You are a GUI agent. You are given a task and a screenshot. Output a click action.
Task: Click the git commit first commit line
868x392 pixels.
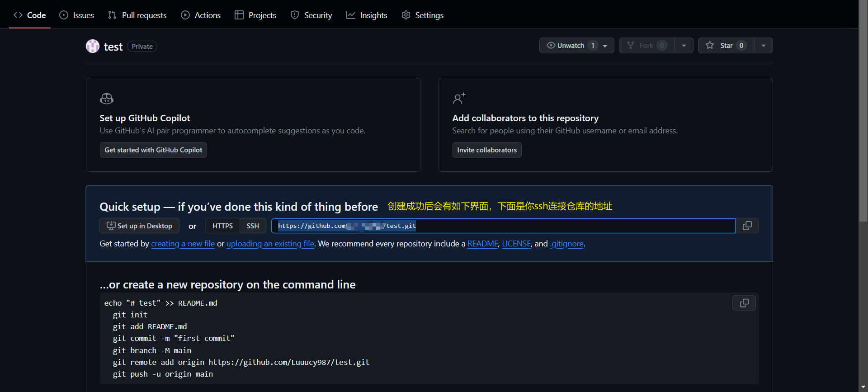click(x=174, y=338)
